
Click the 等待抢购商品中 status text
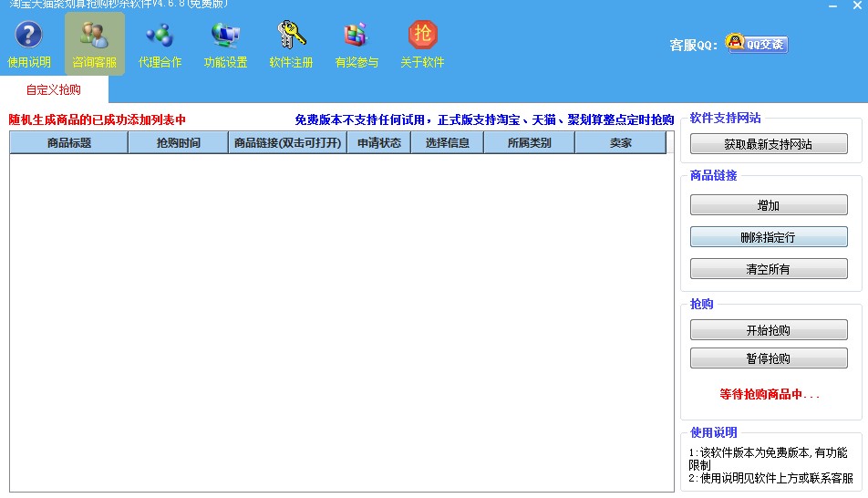point(769,394)
